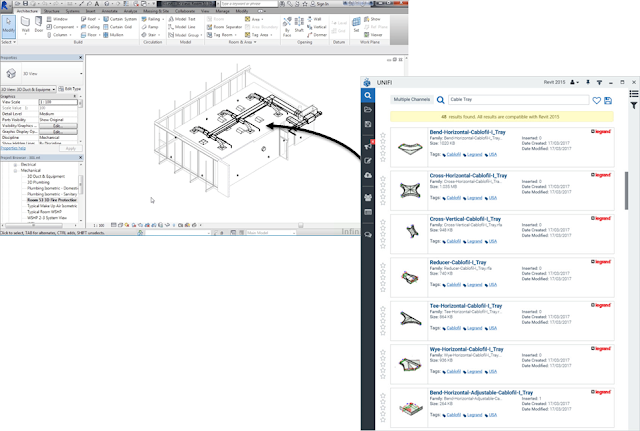The image size is (640, 431).
Task: Select the Model Text tool
Action: (182, 19)
